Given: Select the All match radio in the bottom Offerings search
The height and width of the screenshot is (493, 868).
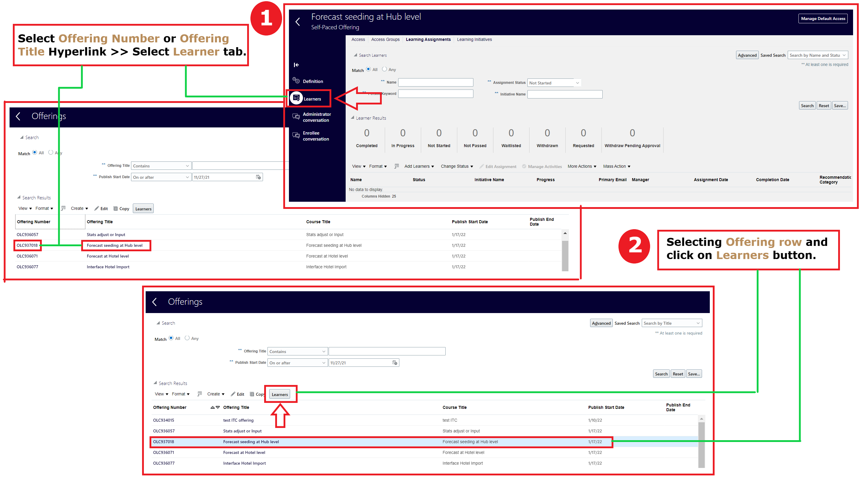Looking at the screenshot, I should (x=171, y=338).
